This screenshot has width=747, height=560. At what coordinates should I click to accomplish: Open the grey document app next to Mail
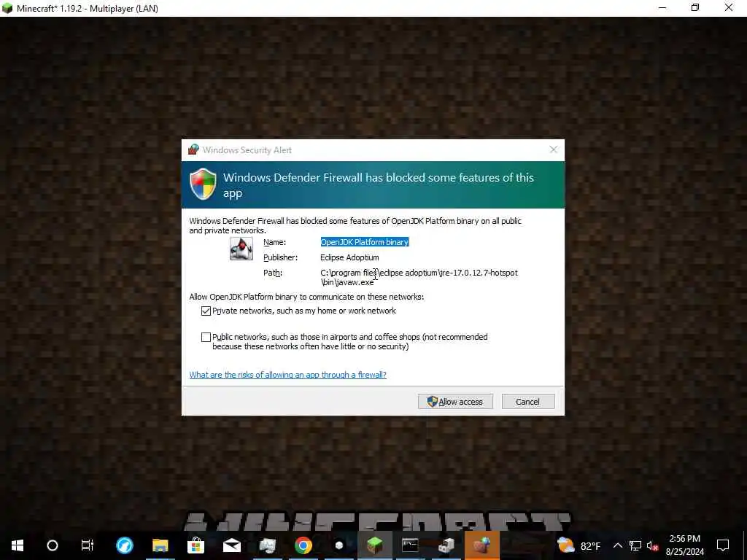click(x=267, y=545)
